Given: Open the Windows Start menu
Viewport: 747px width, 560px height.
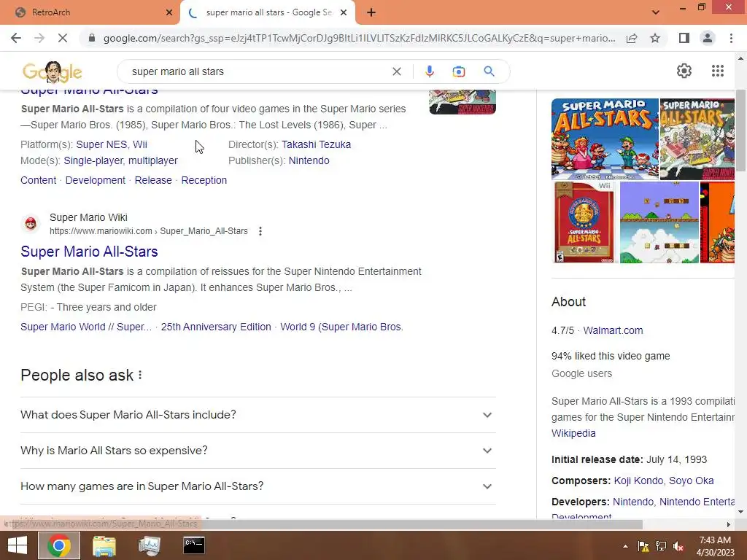Looking at the screenshot, I should point(18,545).
